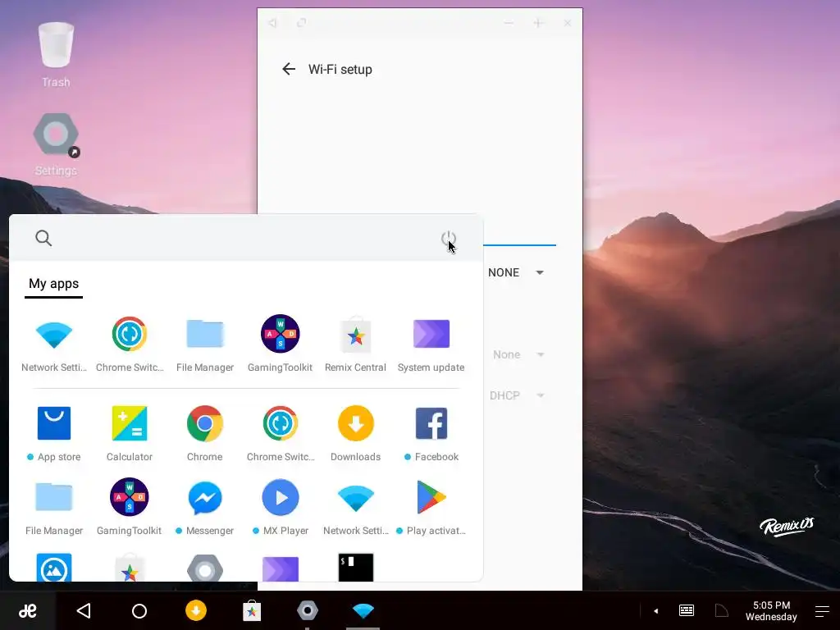Open Remix Central app
The width and height of the screenshot is (840, 630).
[x=356, y=344]
